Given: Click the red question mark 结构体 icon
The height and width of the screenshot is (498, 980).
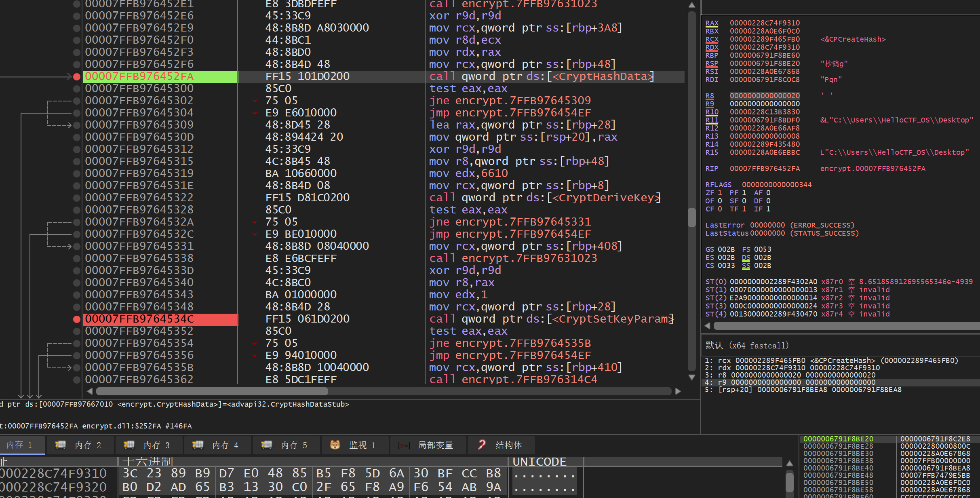Looking at the screenshot, I should tap(481, 445).
